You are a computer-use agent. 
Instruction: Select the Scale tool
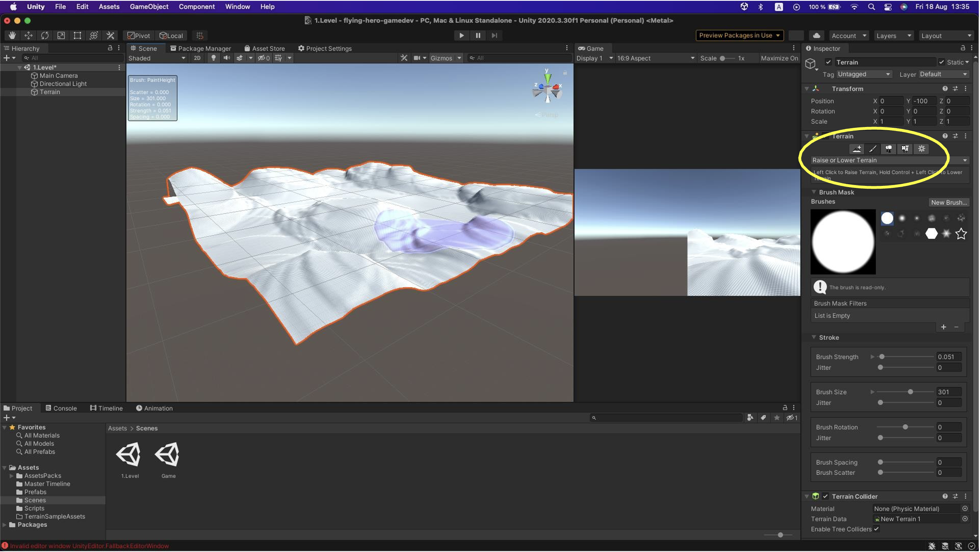(x=61, y=36)
